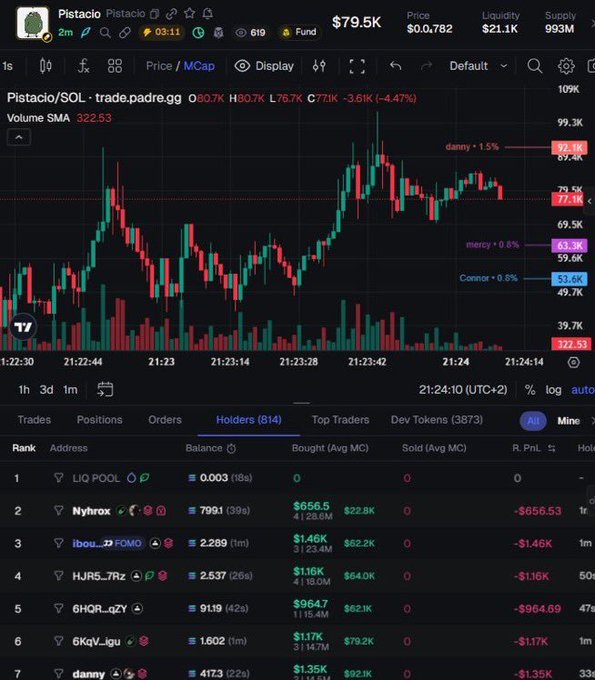Open chart settings gear
This screenshot has width=595, height=680.
click(566, 66)
